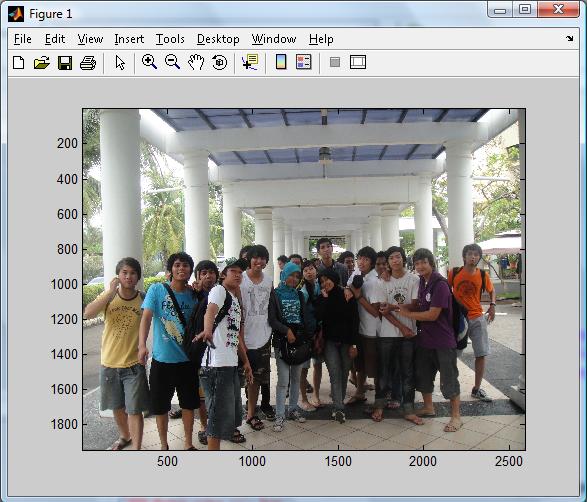Save the figure with the floppy disk icon
The image size is (588, 502).
(65, 63)
